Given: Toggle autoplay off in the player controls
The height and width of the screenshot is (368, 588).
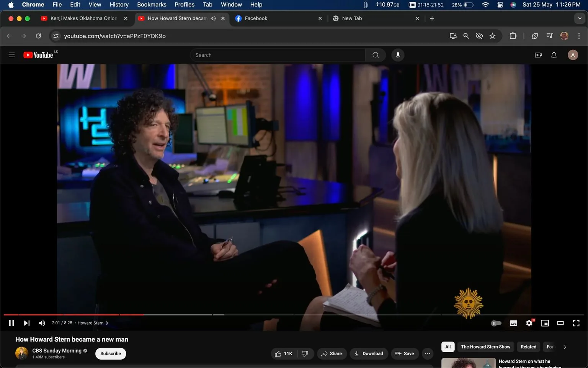Looking at the screenshot, I should (x=496, y=323).
